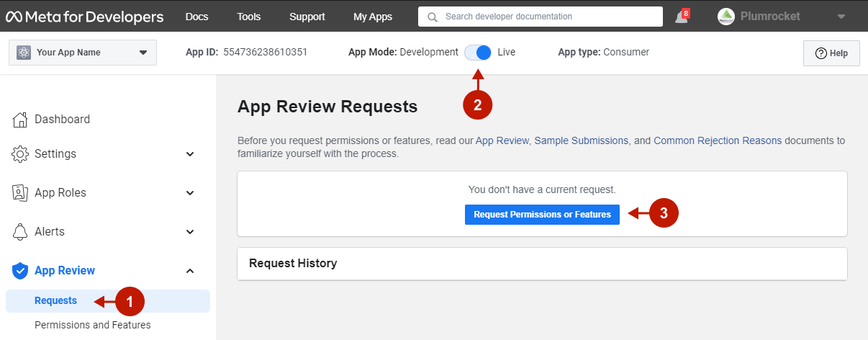868x340 pixels.
Task: Expand the App Roles section chevron
Action: [190, 193]
